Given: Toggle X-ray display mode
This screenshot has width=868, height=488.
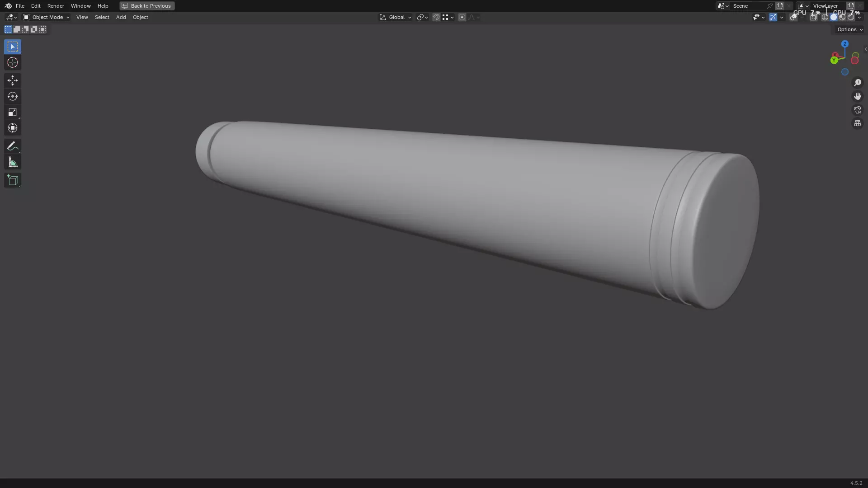Looking at the screenshot, I should click(x=814, y=17).
